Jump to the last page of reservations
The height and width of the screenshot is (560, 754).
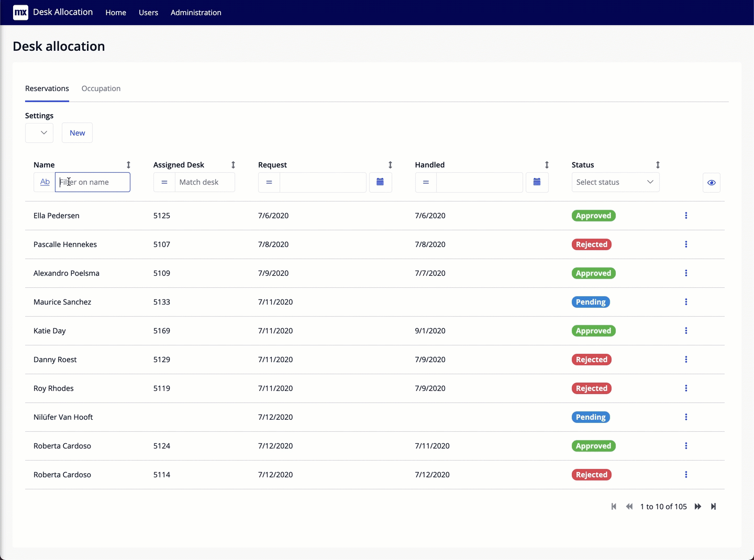(713, 507)
